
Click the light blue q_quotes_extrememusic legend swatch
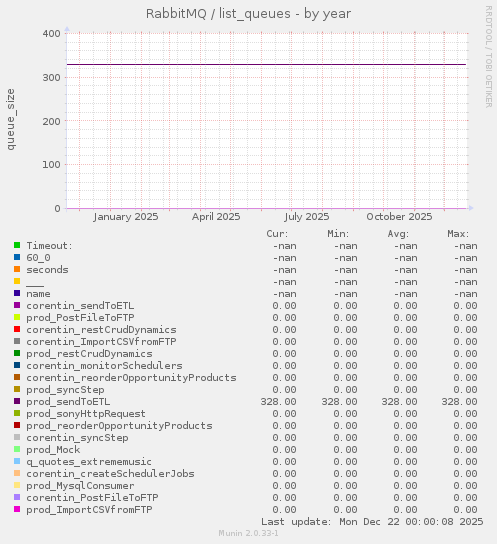tap(17, 461)
